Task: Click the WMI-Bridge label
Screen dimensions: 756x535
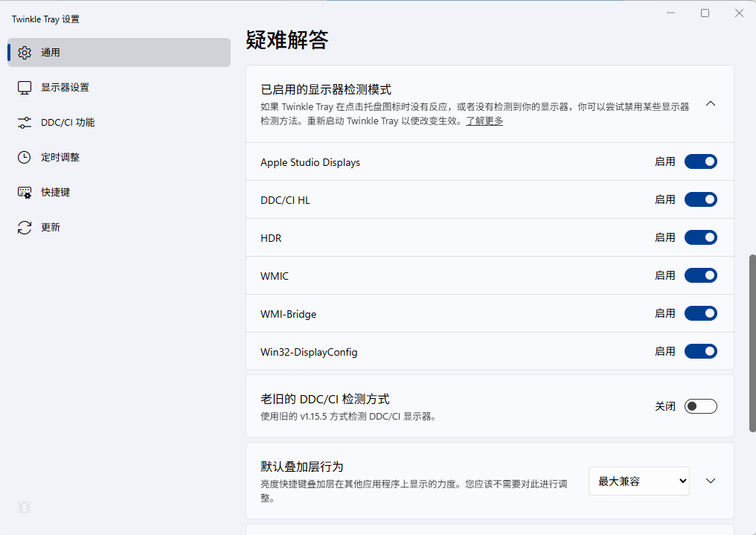Action: point(288,314)
